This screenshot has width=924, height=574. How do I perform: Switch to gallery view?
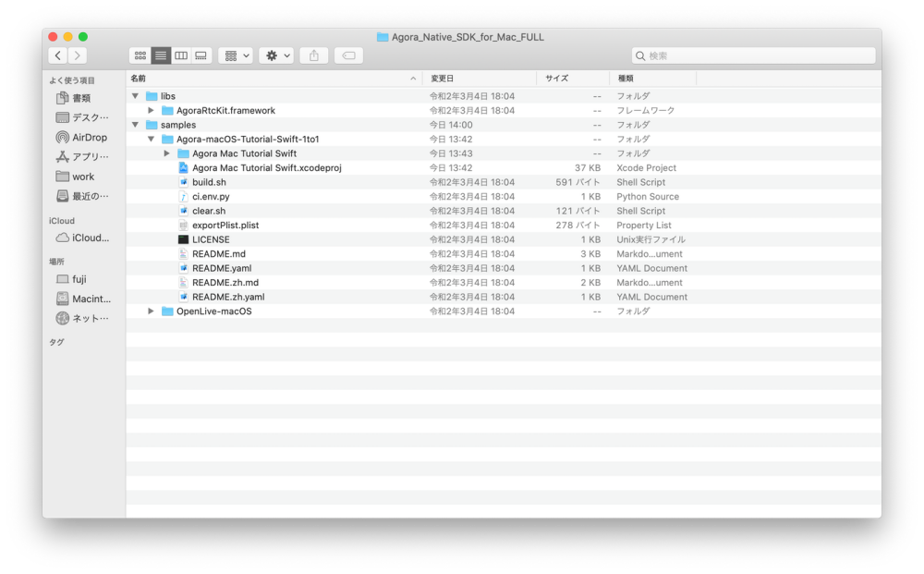tap(201, 55)
